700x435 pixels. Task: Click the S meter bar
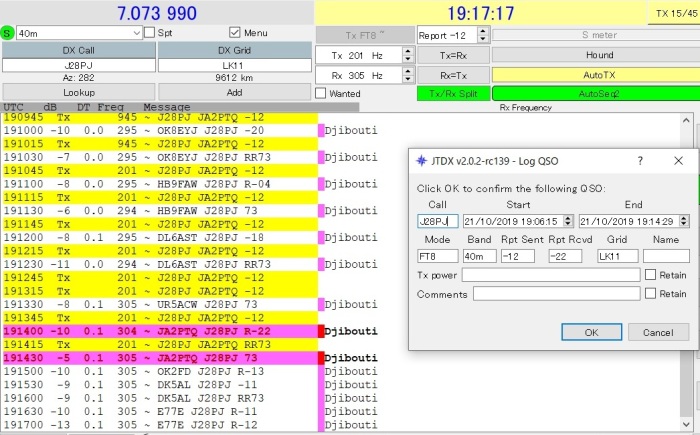(596, 35)
